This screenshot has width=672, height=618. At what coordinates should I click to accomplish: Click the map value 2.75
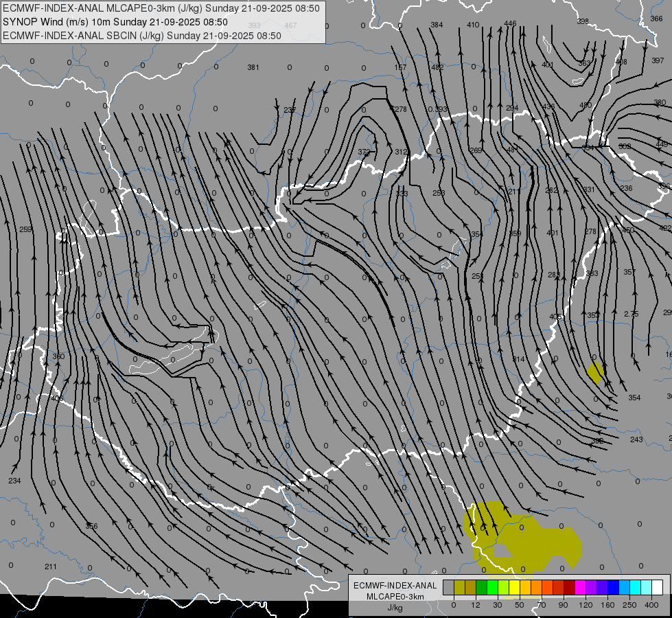click(632, 314)
